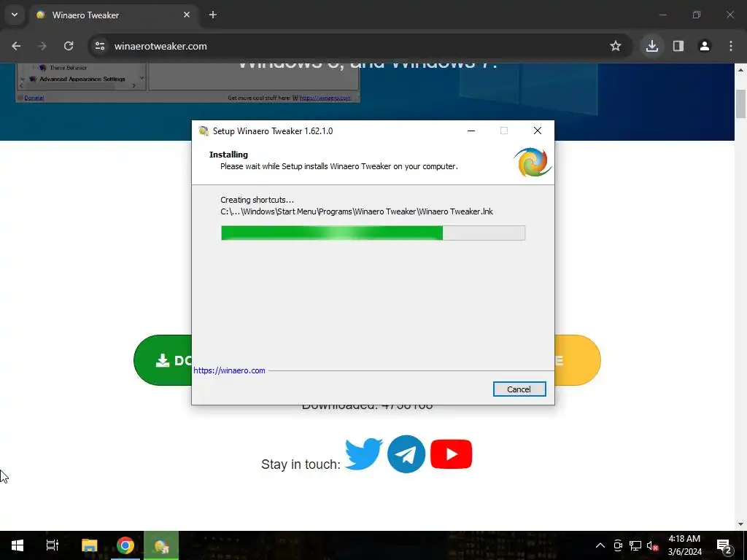Viewport: 747px width, 560px height.
Task: Cancel the Winaero Tweaker installation
Action: 519,389
